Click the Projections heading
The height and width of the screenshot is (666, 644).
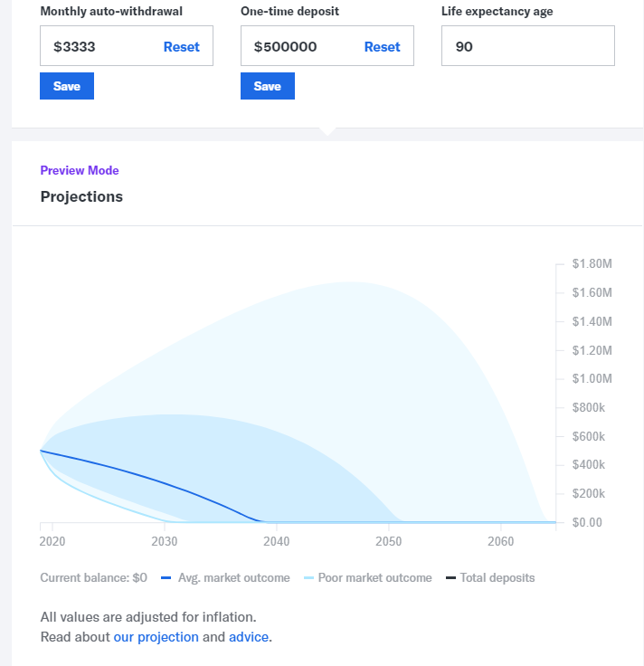(x=81, y=196)
